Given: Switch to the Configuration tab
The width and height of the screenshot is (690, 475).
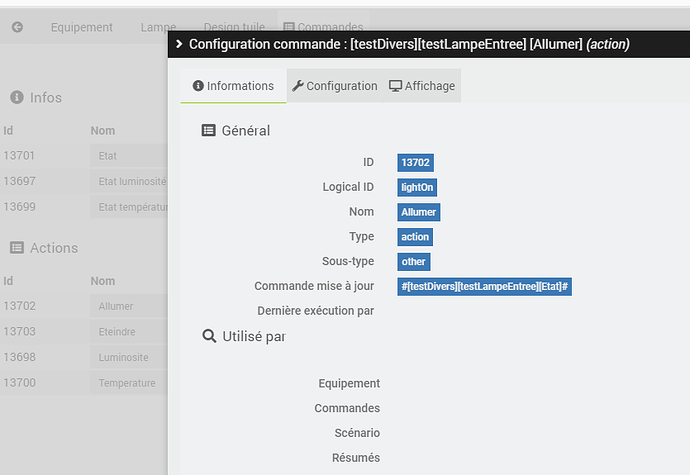Looking at the screenshot, I should click(x=334, y=86).
